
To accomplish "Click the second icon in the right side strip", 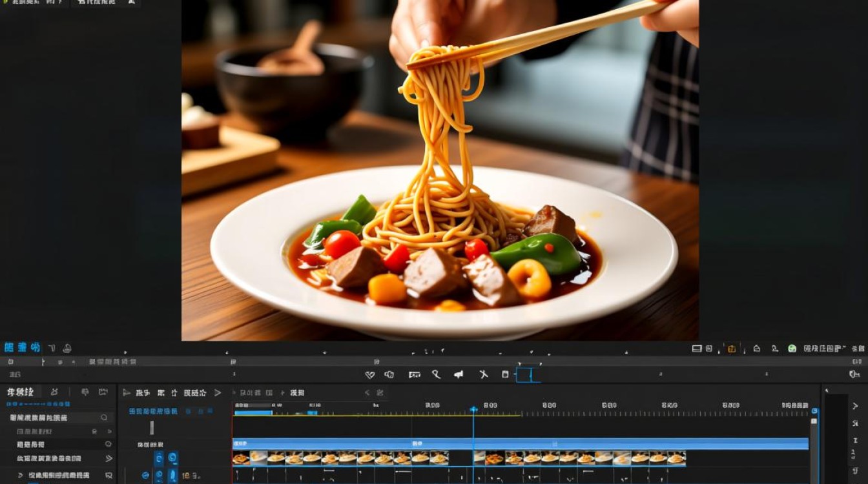I will [855, 423].
